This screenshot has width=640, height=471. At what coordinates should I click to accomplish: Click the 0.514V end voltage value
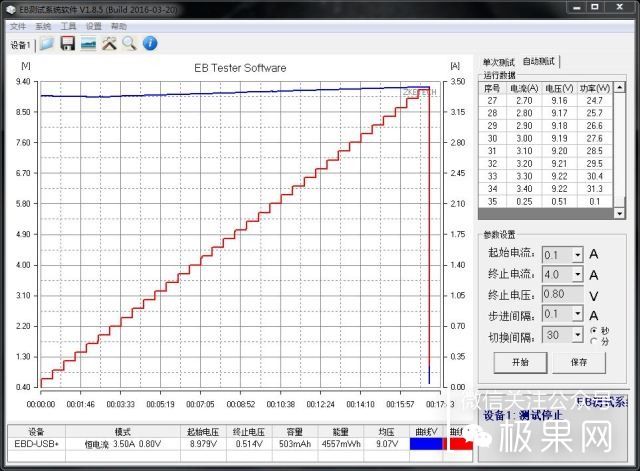coord(249,444)
